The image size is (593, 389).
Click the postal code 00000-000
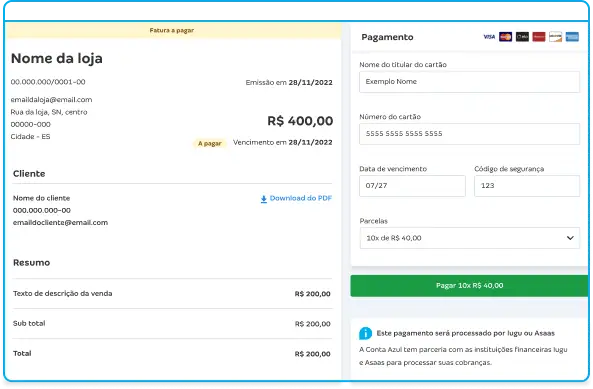point(31,124)
